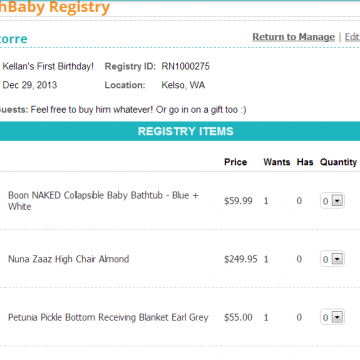Click the Has column header
This screenshot has height=360, width=360.
[305, 162]
